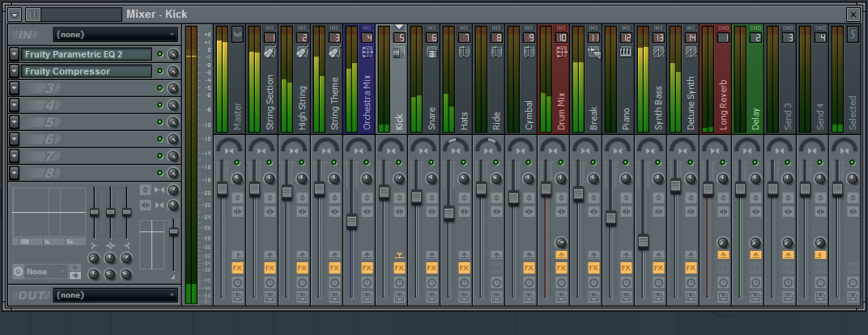Screen dimensions: 868x335
Task: Click the sidechain send icon on Kick track
Action: pyautogui.click(x=399, y=255)
